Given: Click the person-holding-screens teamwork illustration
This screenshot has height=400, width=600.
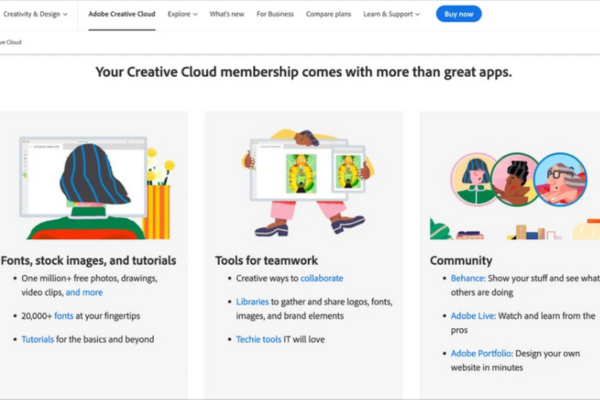Looking at the screenshot, I should click(308, 183).
